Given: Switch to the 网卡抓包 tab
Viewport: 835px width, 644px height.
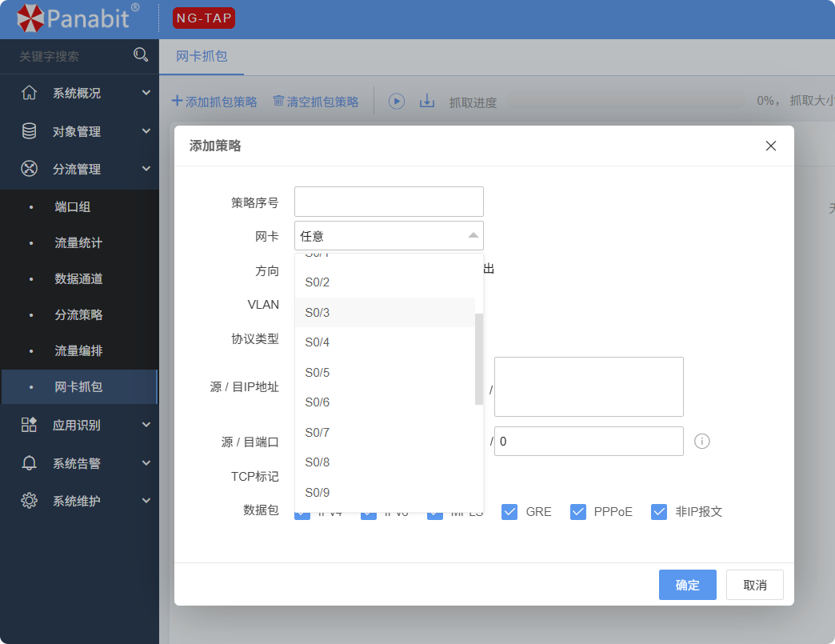Looking at the screenshot, I should [x=200, y=57].
